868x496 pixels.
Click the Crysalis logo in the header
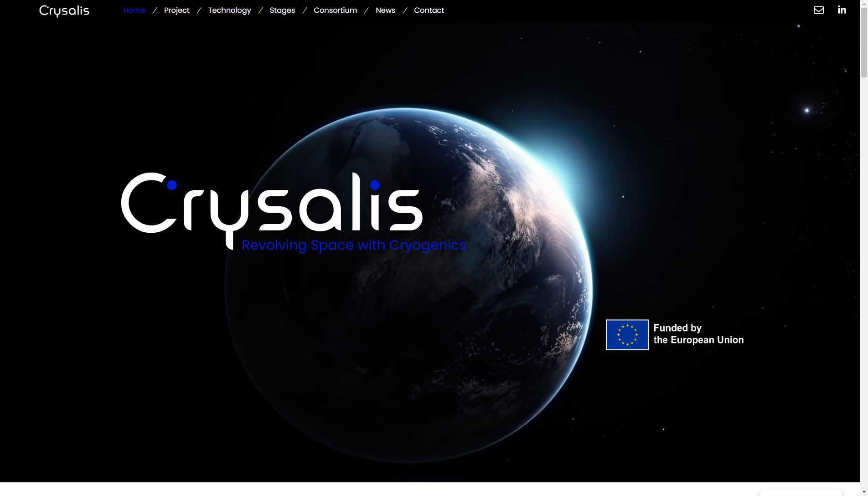tap(64, 10)
